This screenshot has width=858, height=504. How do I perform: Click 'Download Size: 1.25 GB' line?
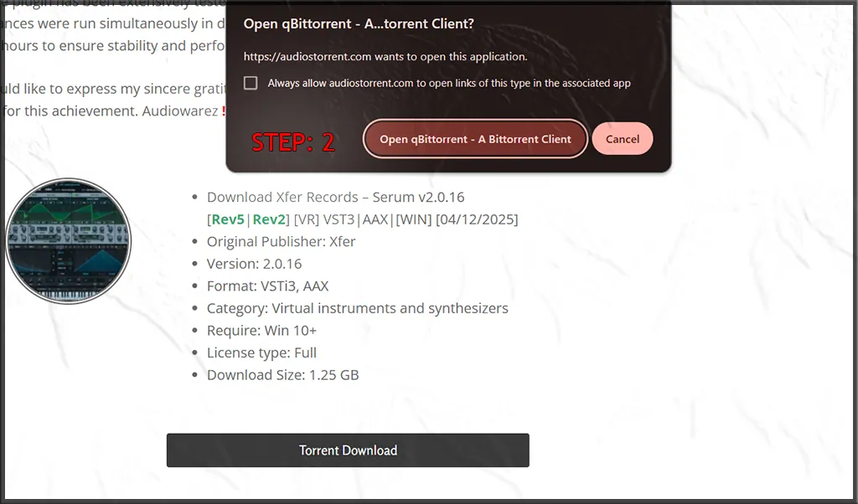pos(283,375)
